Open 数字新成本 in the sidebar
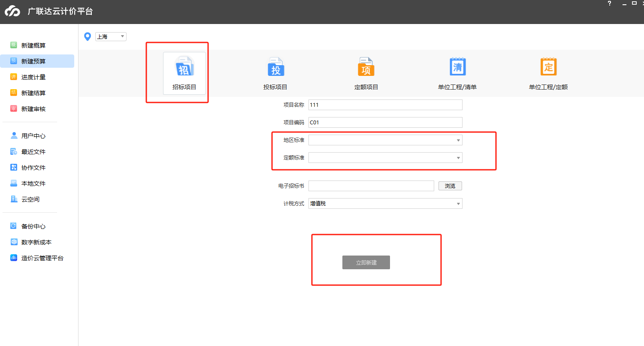Screen dimensions: 644x346 pos(36,242)
